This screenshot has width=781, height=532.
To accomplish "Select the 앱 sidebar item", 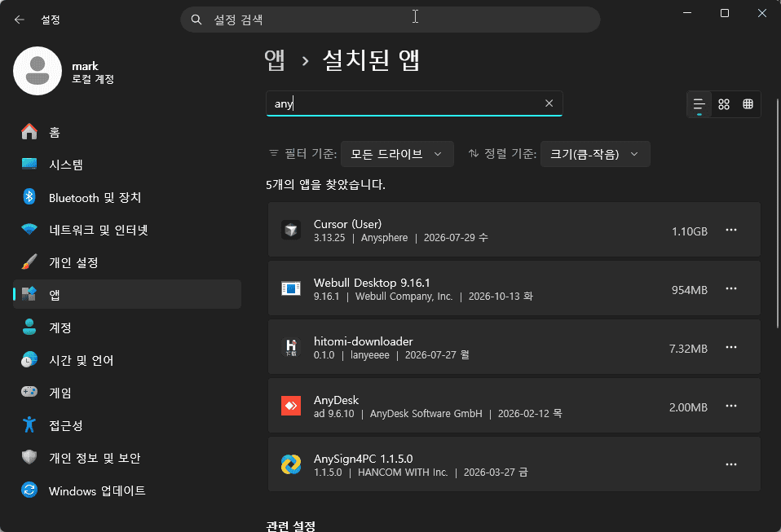I will (x=127, y=295).
